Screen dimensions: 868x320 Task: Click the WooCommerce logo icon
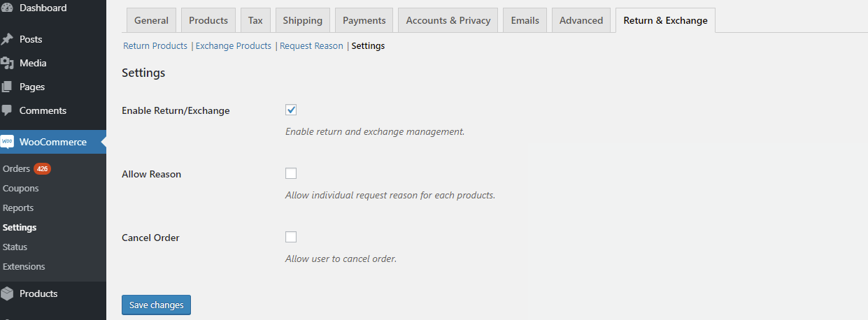click(8, 142)
